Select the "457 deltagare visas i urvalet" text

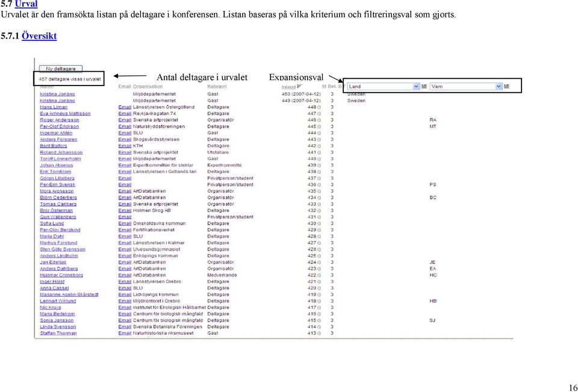tap(70, 79)
